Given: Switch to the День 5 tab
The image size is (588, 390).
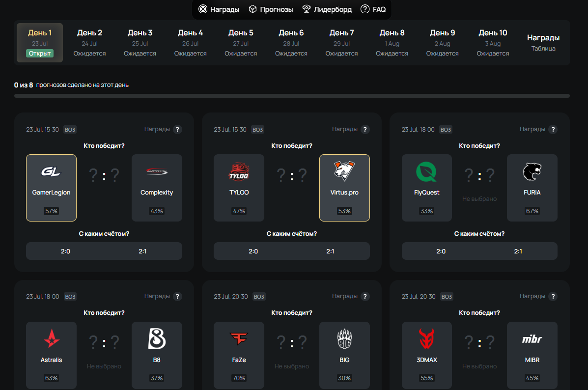Looking at the screenshot, I should [x=241, y=43].
